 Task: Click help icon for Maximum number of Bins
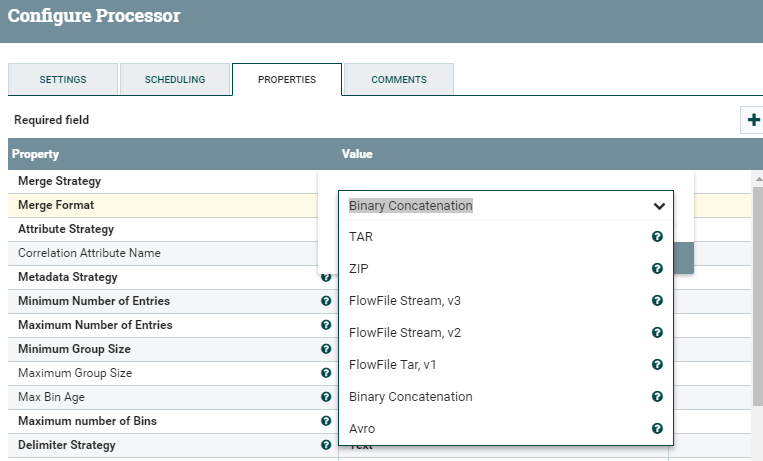click(x=326, y=421)
